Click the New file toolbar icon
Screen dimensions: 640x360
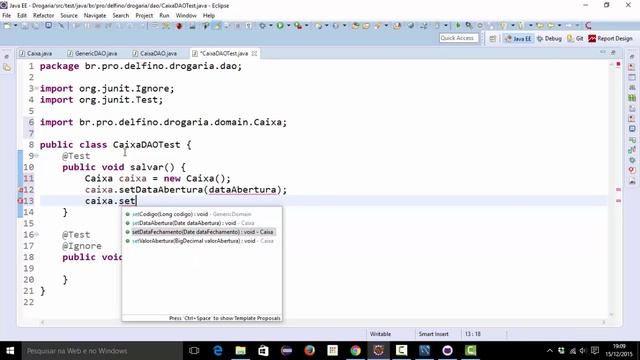[7, 26]
